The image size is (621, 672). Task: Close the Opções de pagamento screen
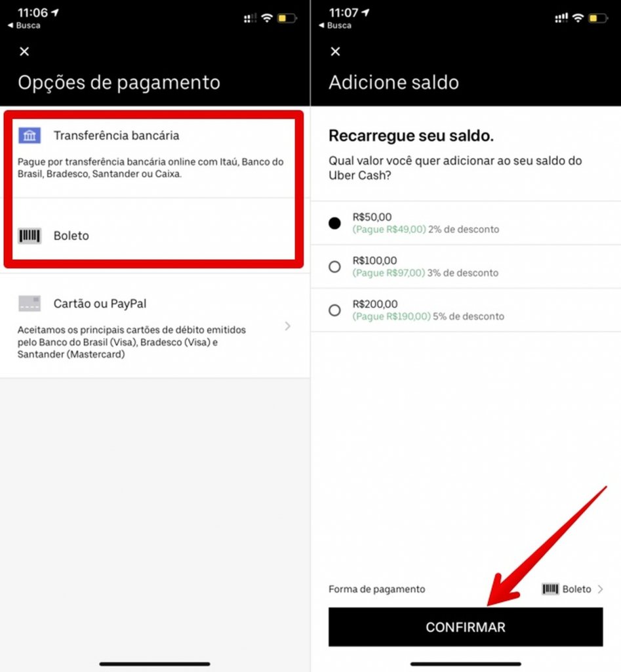click(24, 51)
